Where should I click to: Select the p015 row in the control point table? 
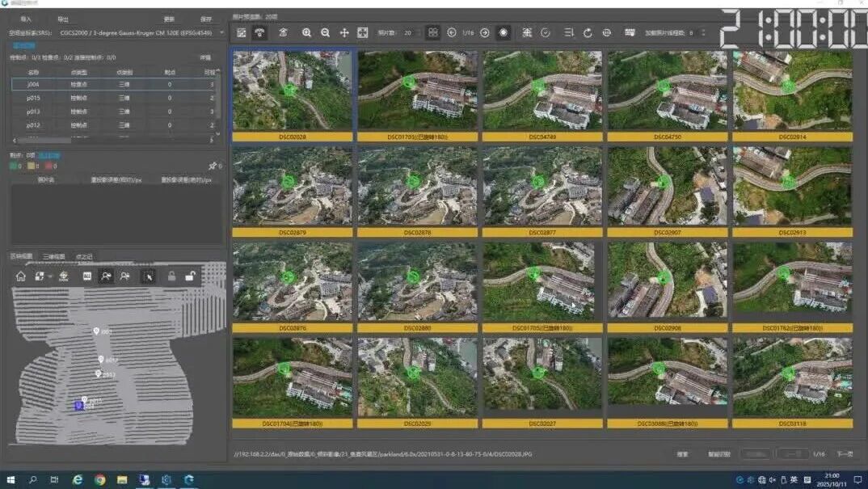pyautogui.click(x=113, y=98)
